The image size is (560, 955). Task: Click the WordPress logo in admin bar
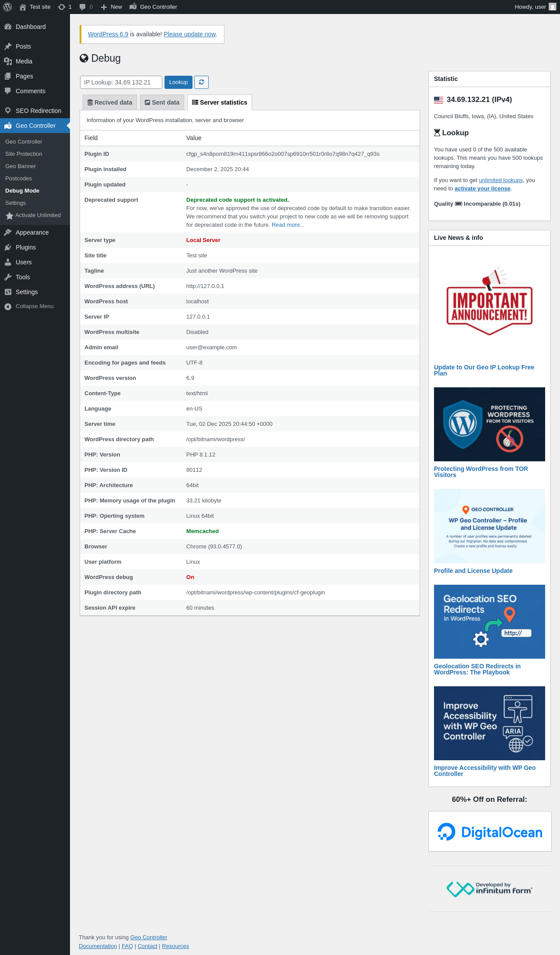click(7, 7)
